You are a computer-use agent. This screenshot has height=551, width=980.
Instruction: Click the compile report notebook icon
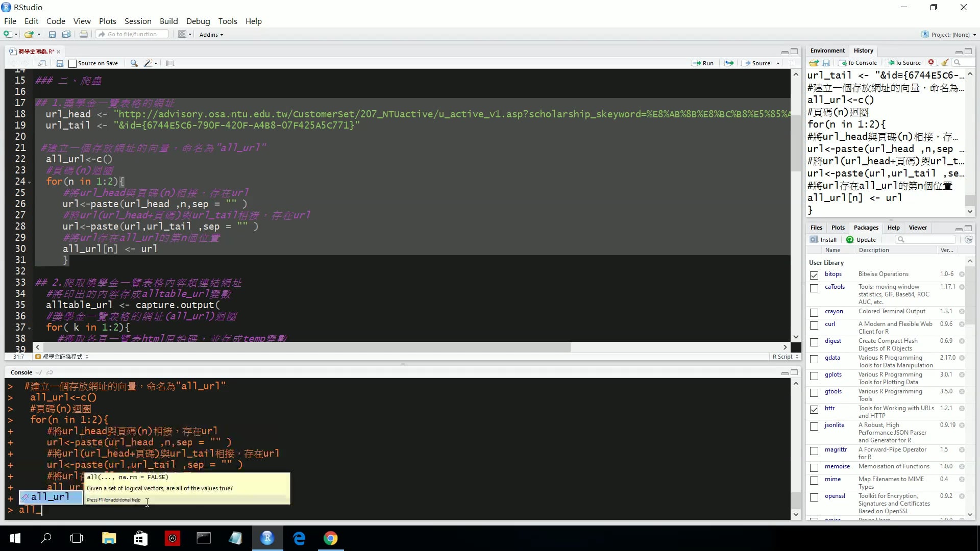pyautogui.click(x=170, y=63)
